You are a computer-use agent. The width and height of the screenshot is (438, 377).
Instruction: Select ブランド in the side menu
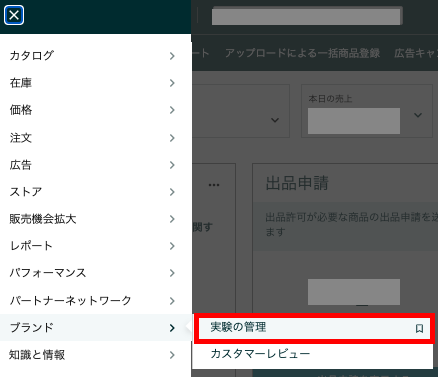pos(96,328)
